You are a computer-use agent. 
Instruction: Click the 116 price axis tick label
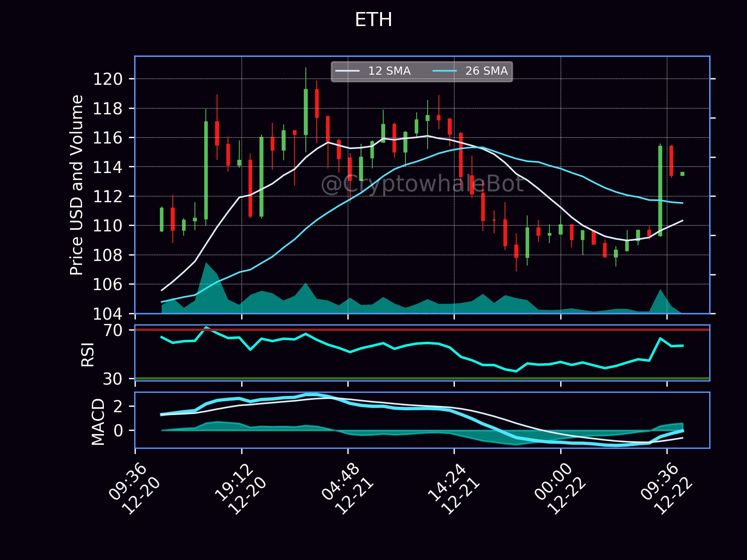coord(107,138)
